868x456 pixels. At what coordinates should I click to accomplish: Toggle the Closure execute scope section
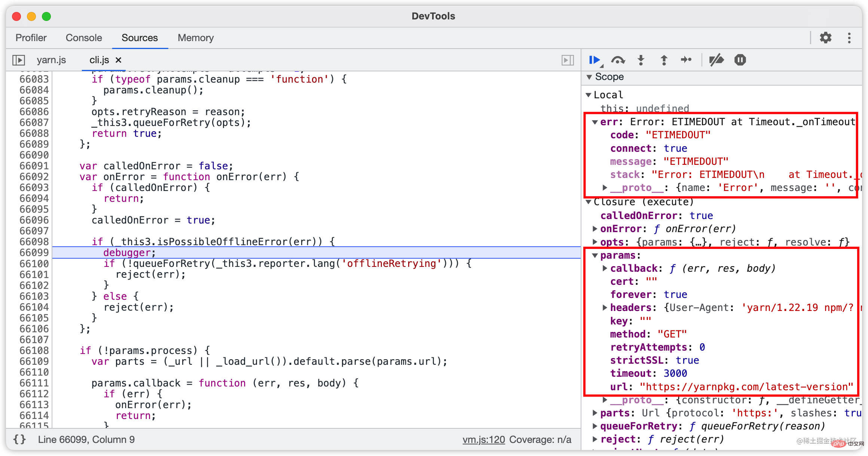point(591,202)
